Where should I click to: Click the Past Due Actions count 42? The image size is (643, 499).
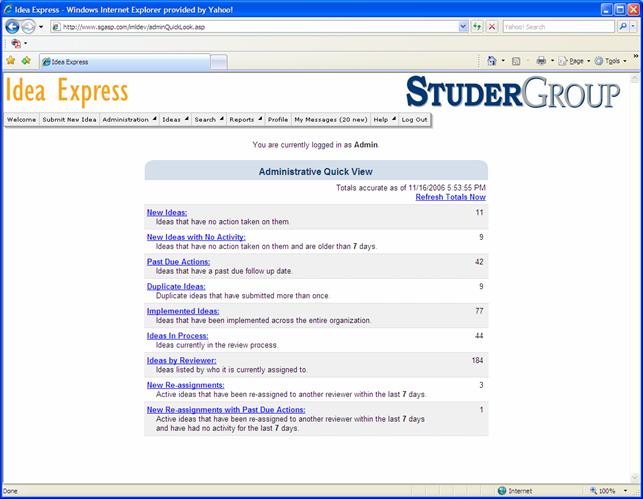(479, 262)
